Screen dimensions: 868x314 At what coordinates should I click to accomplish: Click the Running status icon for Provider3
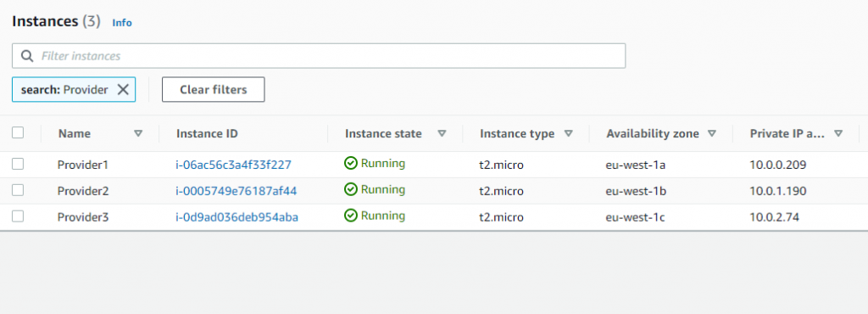point(350,216)
